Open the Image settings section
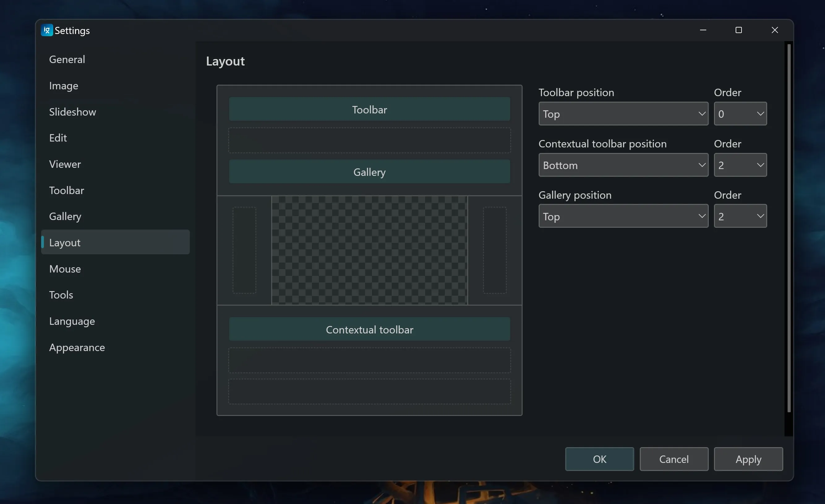Image resolution: width=825 pixels, height=504 pixels. coord(64,86)
